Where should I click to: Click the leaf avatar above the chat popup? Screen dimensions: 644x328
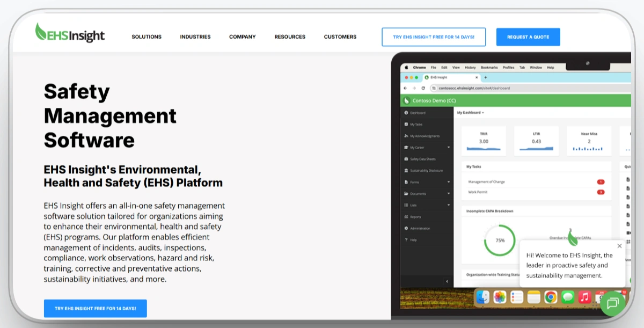click(573, 239)
